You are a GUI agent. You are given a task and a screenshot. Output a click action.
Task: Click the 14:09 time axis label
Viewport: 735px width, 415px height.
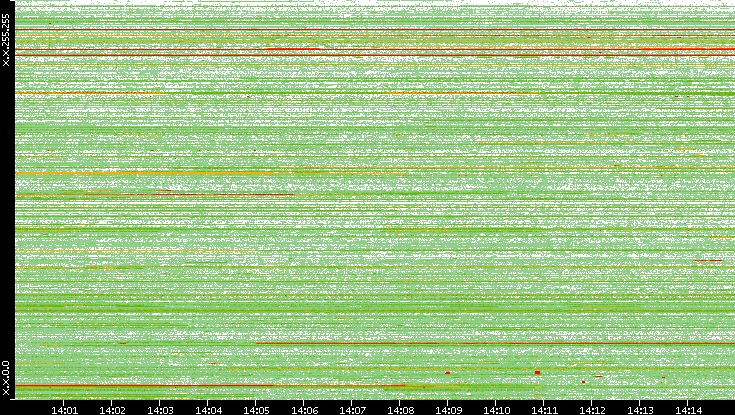pyautogui.click(x=448, y=410)
